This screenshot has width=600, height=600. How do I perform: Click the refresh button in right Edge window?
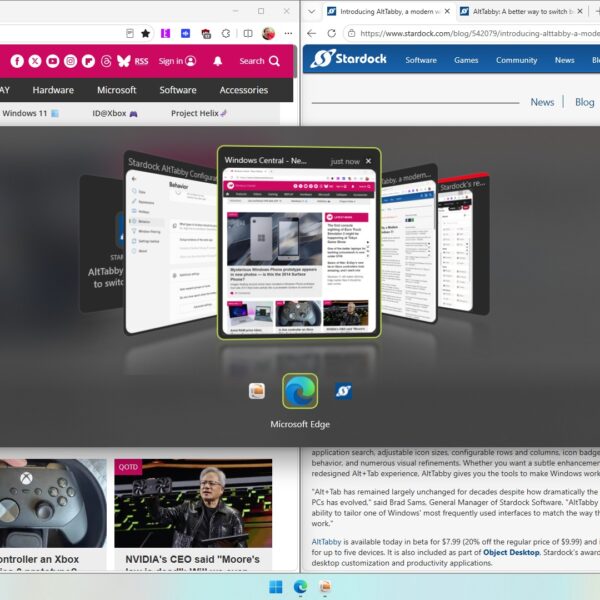click(x=332, y=34)
